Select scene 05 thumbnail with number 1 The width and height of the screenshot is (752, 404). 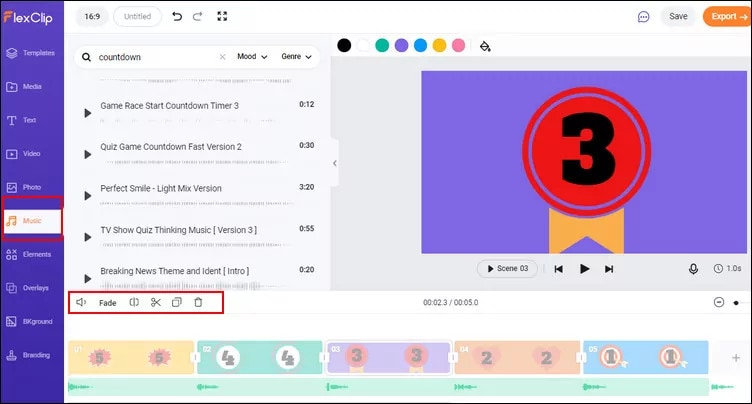click(646, 357)
